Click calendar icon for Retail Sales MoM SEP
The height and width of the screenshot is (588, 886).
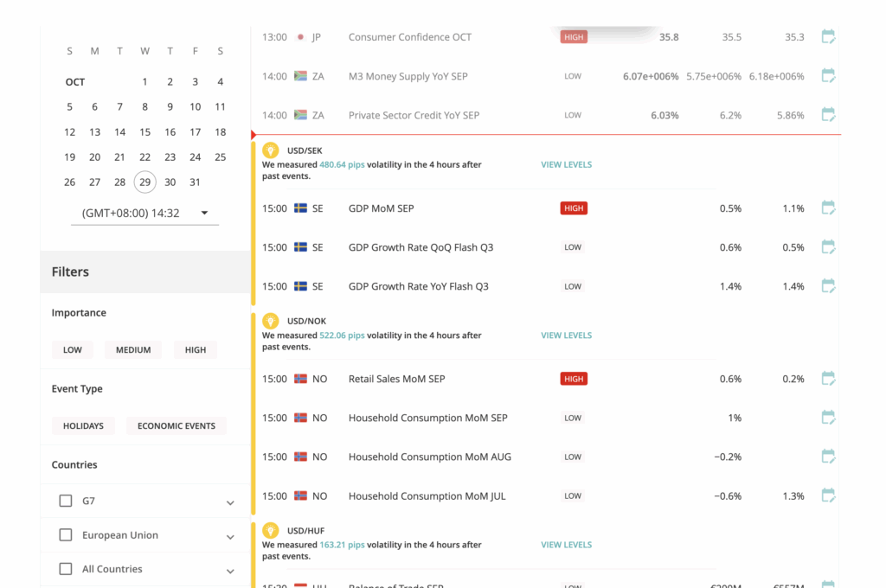coord(828,379)
